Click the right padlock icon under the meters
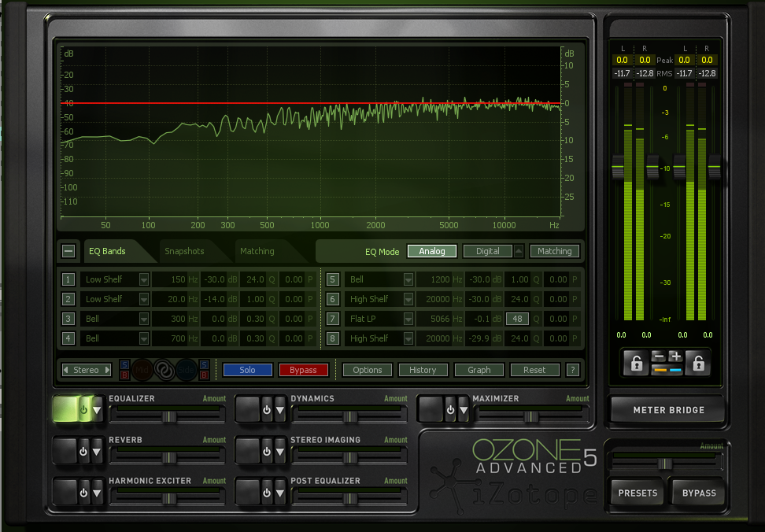Viewport: 765px width, 532px height. click(698, 364)
